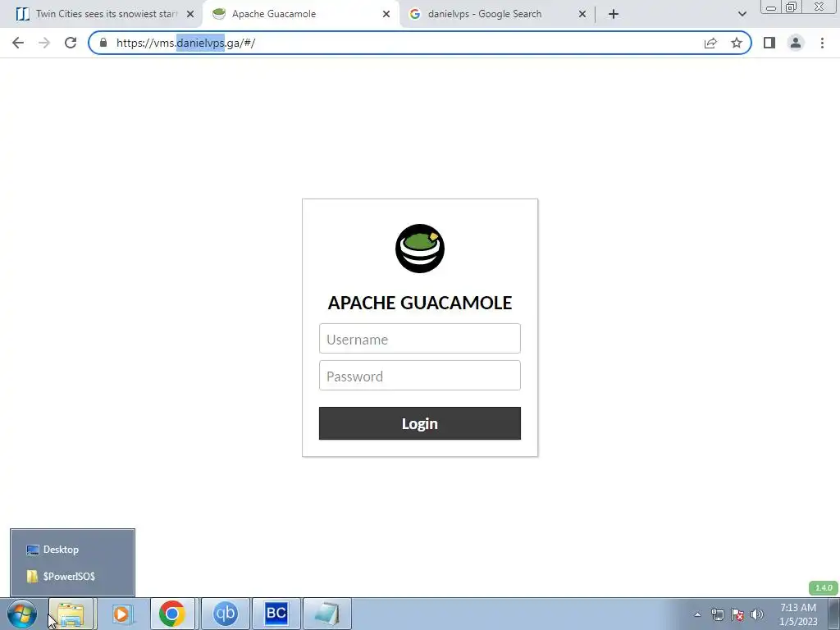Open the notepad icon on taskbar
840x630 pixels.
(x=326, y=614)
